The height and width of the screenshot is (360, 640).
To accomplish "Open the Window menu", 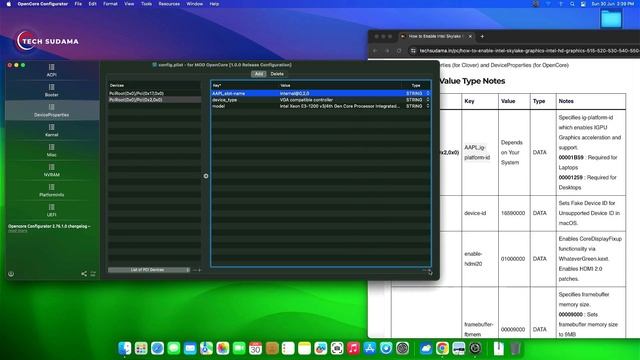I will (195, 4).
